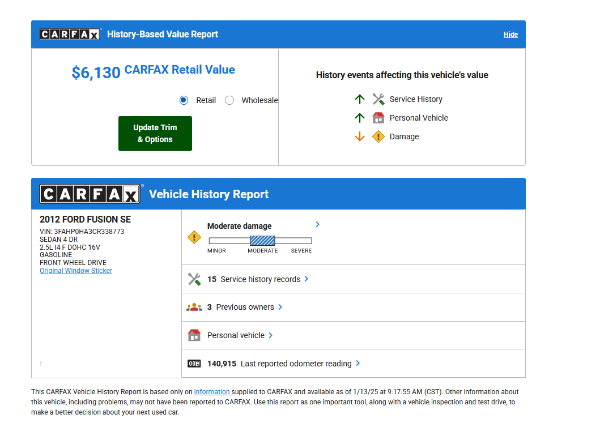Expand the Last reported odometer reading chevron
The width and height of the screenshot is (600, 427).
[x=358, y=363]
